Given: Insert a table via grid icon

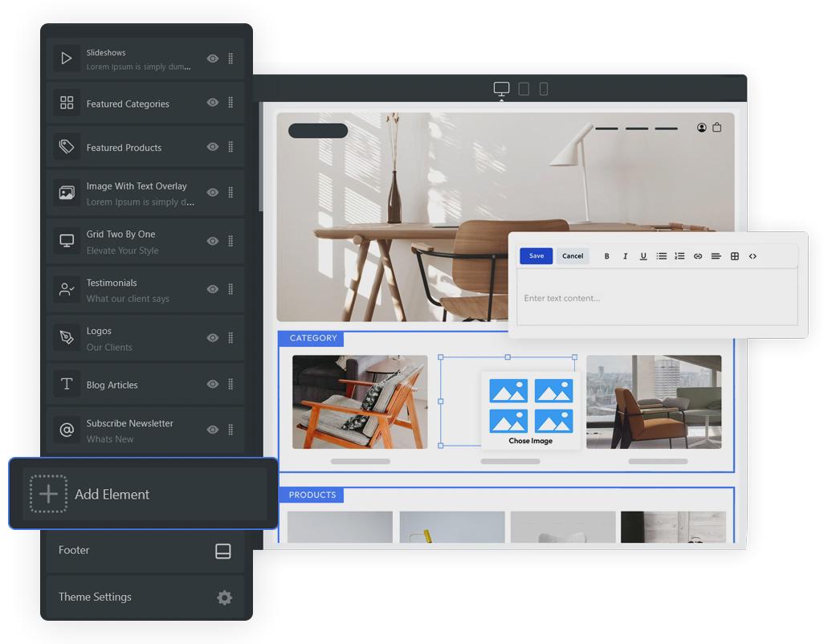Looking at the screenshot, I should (x=734, y=256).
